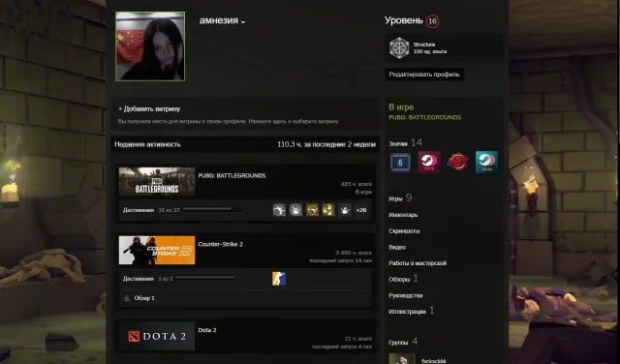Screen dimensions: 620x364
Task: Open Скриншоты link
Action: point(404,231)
